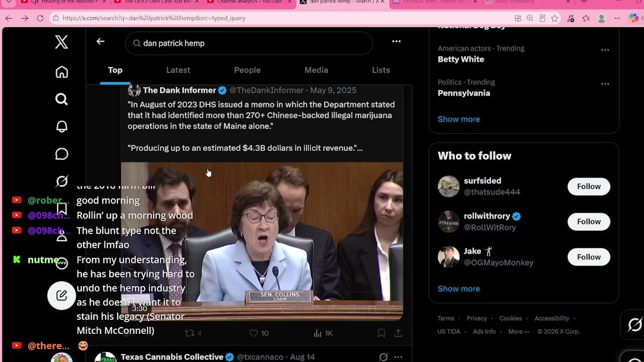Compose a new post with the round button
Viewport: 644px width, 362px height.
tap(61, 296)
